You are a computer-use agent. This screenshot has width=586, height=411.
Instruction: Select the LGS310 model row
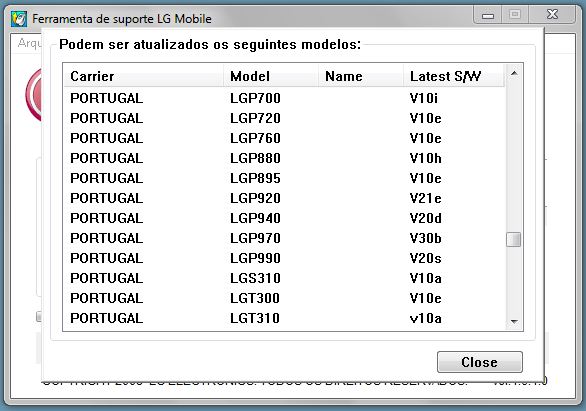[x=284, y=278]
